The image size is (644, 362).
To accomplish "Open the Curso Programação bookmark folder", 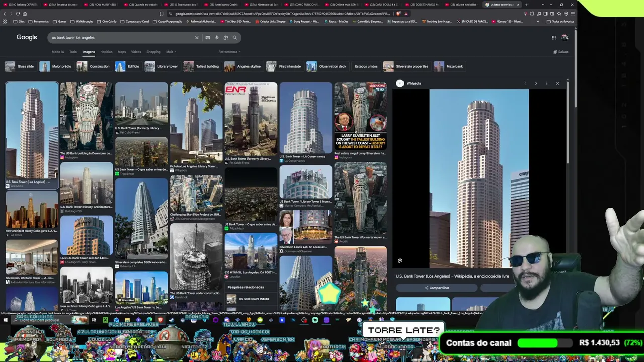I will pos(168,22).
